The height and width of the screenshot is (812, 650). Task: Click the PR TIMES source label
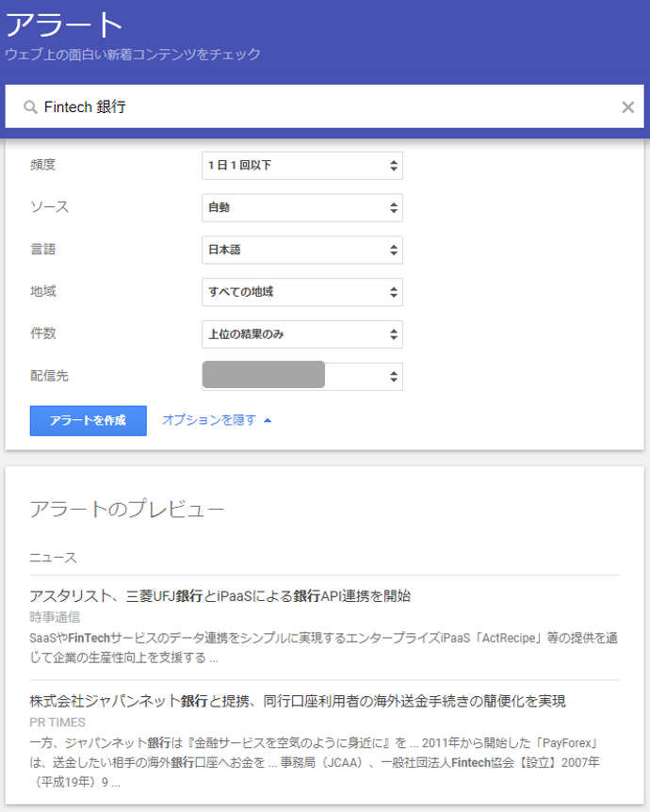57,723
